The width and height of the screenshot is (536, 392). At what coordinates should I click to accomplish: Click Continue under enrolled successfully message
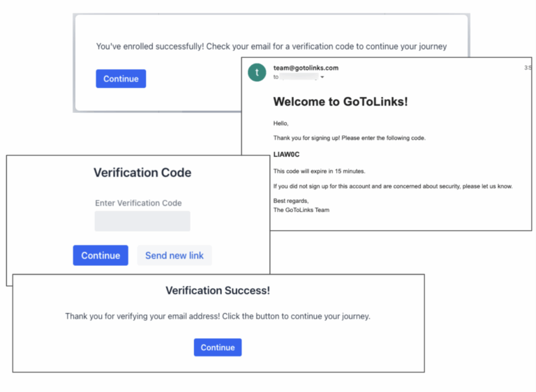[x=121, y=79]
